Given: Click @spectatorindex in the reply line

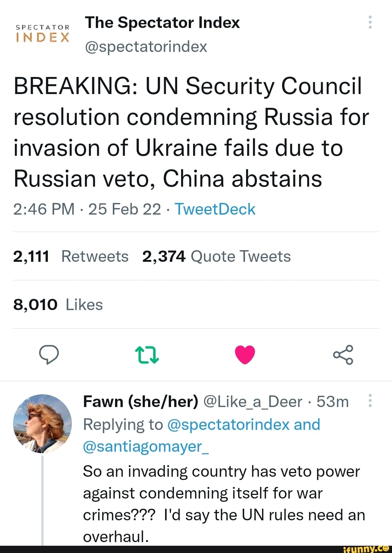Looking at the screenshot, I should tap(229, 424).
